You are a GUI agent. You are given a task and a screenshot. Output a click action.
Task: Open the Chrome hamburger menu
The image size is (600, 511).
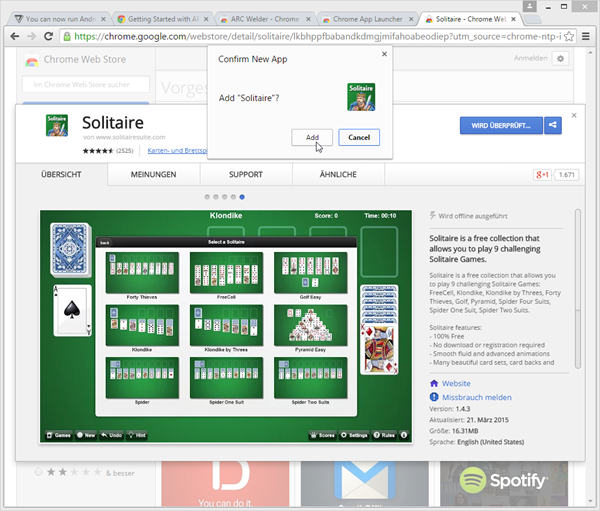pos(585,36)
